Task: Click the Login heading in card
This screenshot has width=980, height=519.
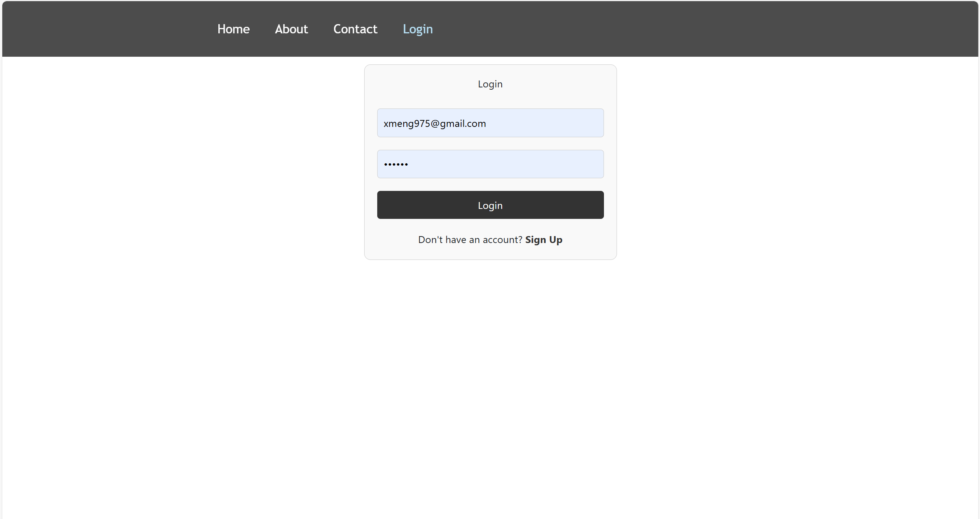Action: click(x=490, y=84)
